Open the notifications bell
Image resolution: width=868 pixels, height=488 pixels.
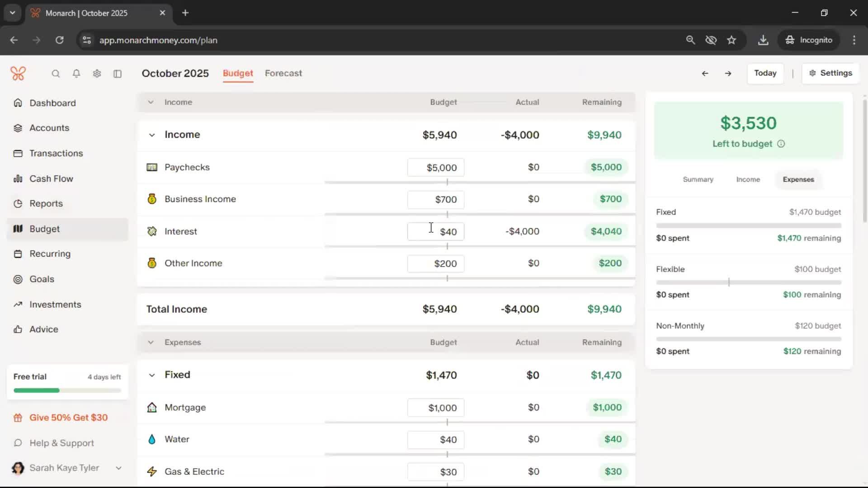pyautogui.click(x=76, y=74)
